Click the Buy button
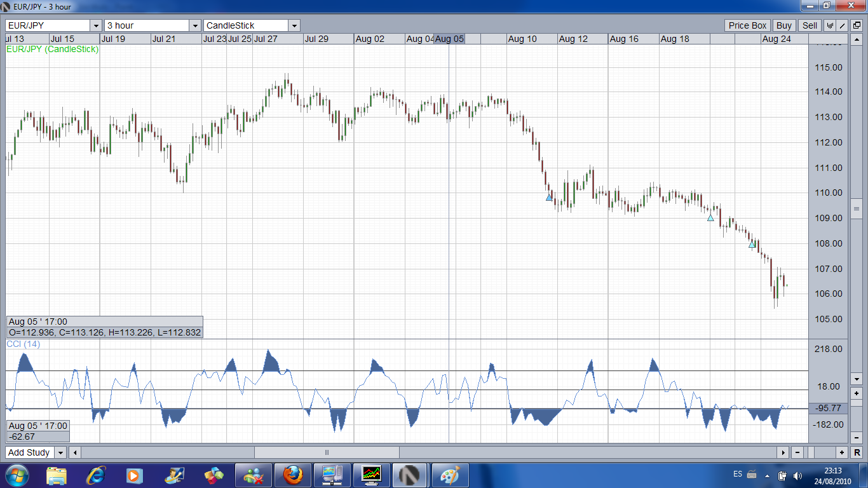Image resolution: width=868 pixels, height=488 pixels. click(784, 25)
